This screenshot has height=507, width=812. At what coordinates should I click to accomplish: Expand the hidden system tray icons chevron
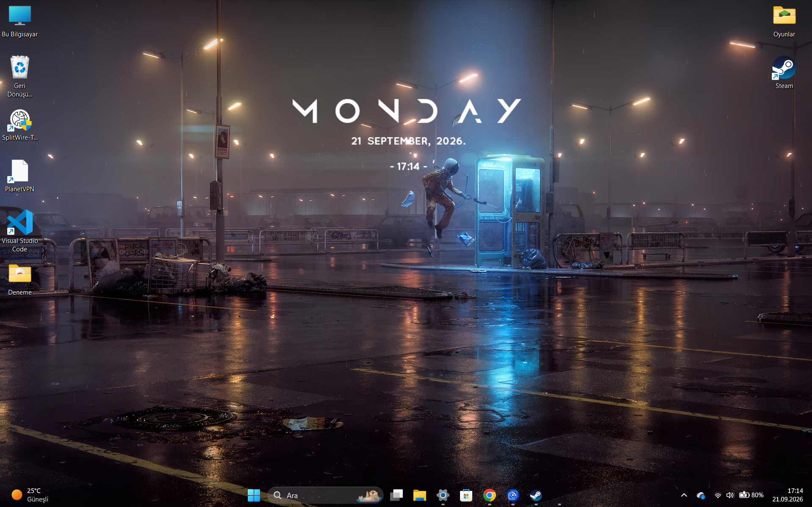pyautogui.click(x=684, y=495)
